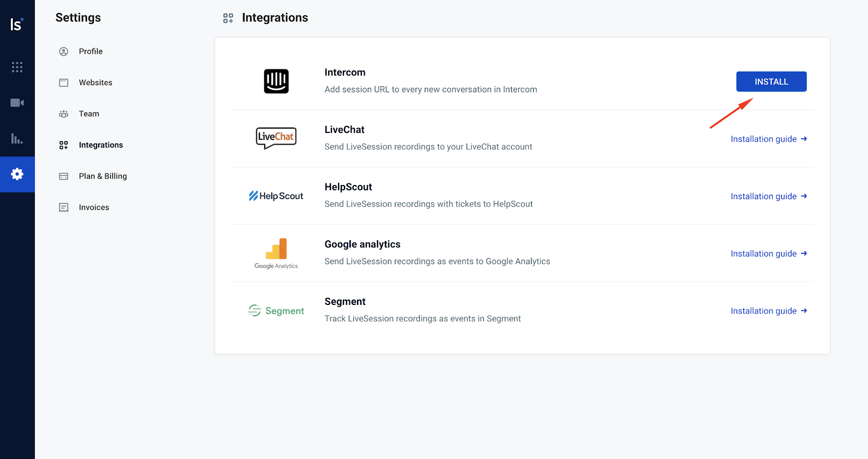
Task: Open the apps grid icon in sidebar
Action: [x=17, y=67]
